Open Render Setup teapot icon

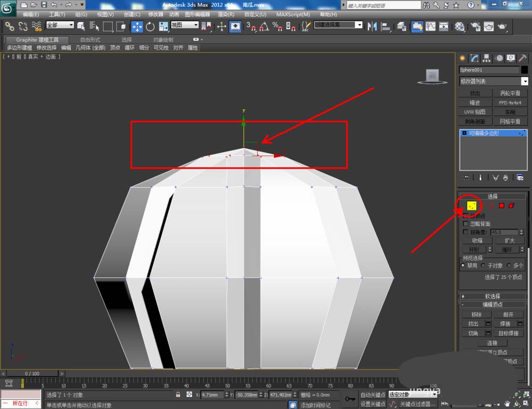tap(476, 27)
